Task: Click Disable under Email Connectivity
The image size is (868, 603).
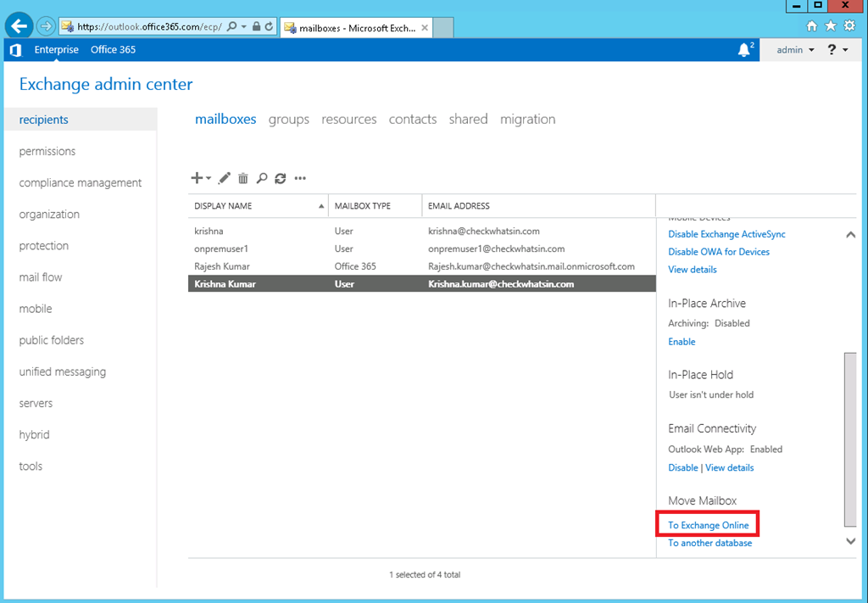Action: tap(683, 468)
